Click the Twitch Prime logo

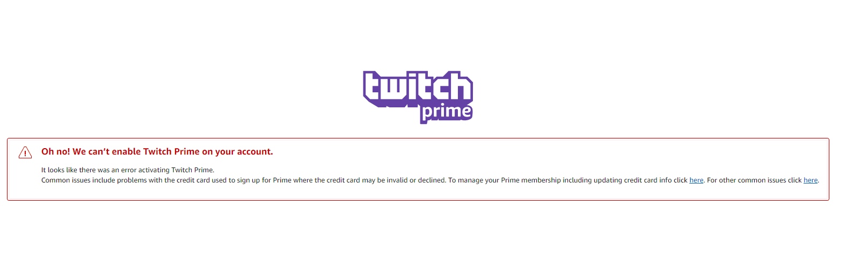418,97
